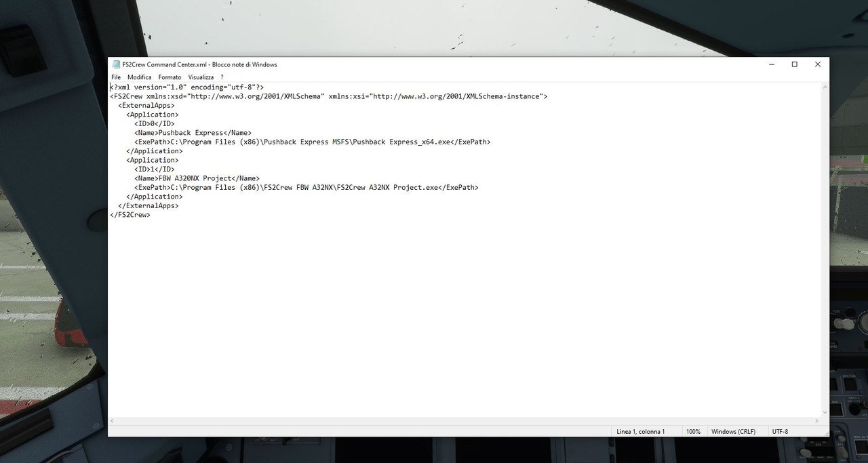Click the Pushback Express name line

[x=193, y=133]
